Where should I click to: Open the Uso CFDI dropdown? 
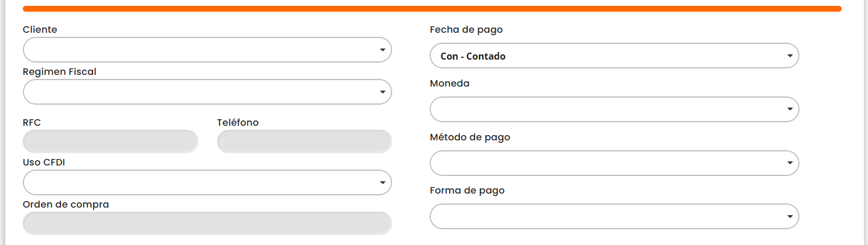coord(207,182)
